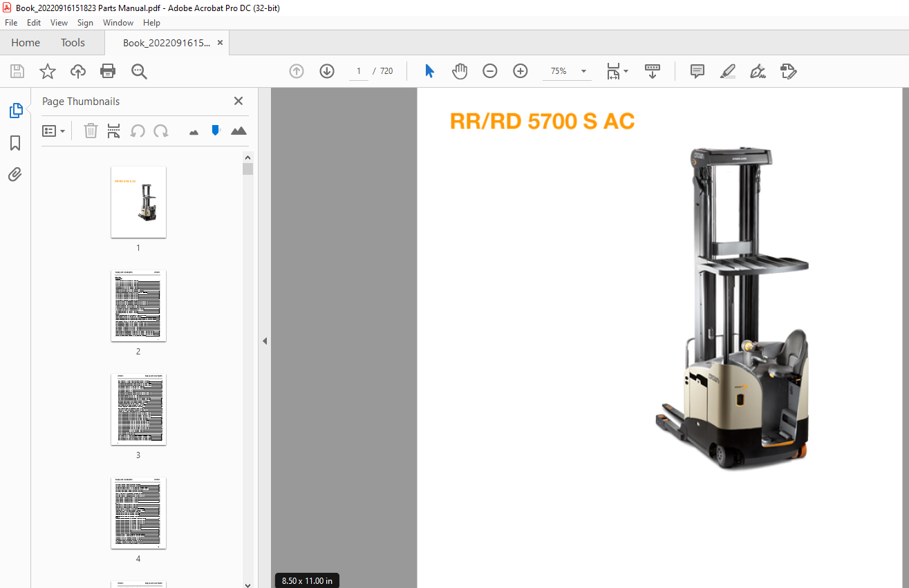This screenshot has width=909, height=588.
Task: Close the Page Thumbnails panel
Action: pyautogui.click(x=238, y=101)
